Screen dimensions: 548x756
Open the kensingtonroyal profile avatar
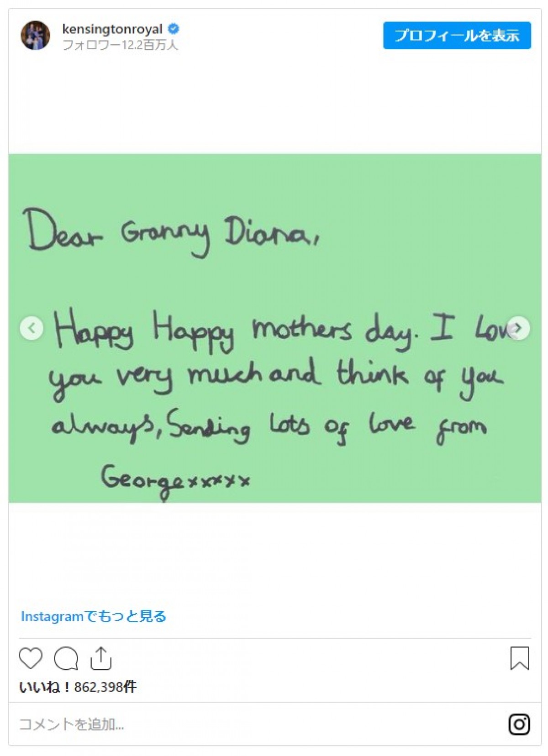coord(35,36)
